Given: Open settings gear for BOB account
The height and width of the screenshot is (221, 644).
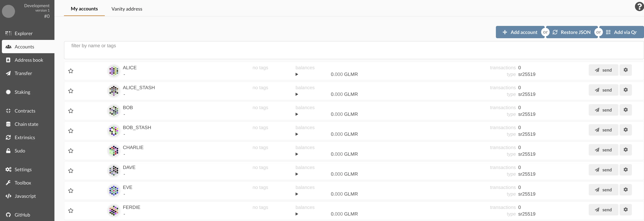Looking at the screenshot, I should click(x=625, y=110).
